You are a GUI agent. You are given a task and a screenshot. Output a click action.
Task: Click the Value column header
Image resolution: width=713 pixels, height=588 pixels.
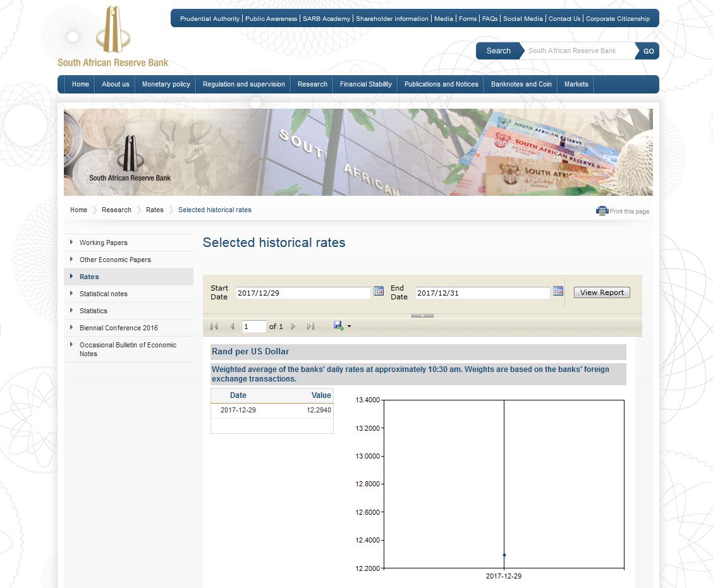click(x=321, y=395)
